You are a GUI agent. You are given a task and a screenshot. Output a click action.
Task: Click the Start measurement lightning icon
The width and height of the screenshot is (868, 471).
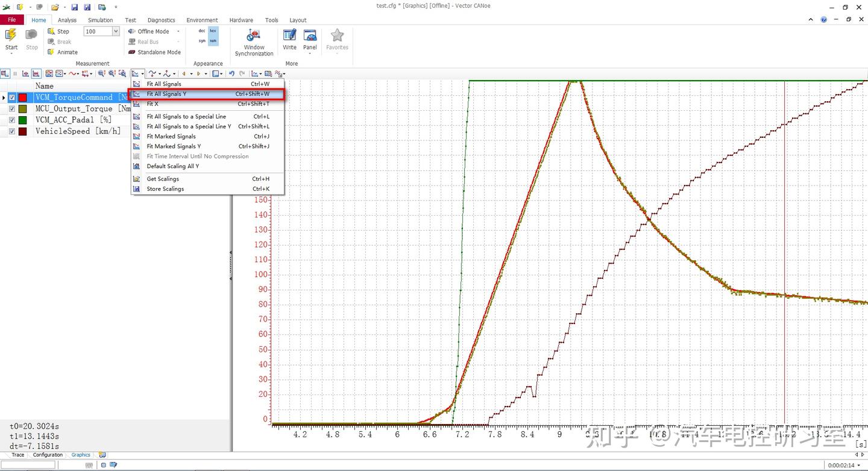(11, 35)
